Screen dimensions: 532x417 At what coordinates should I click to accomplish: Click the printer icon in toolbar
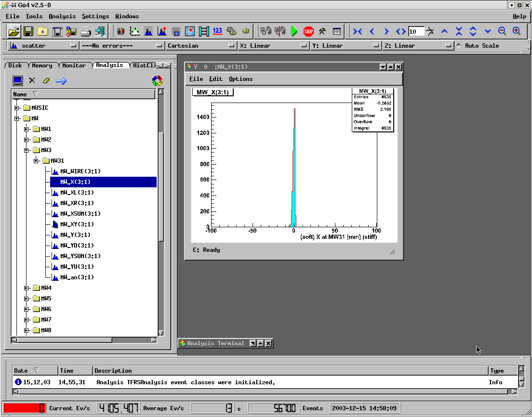86,31
